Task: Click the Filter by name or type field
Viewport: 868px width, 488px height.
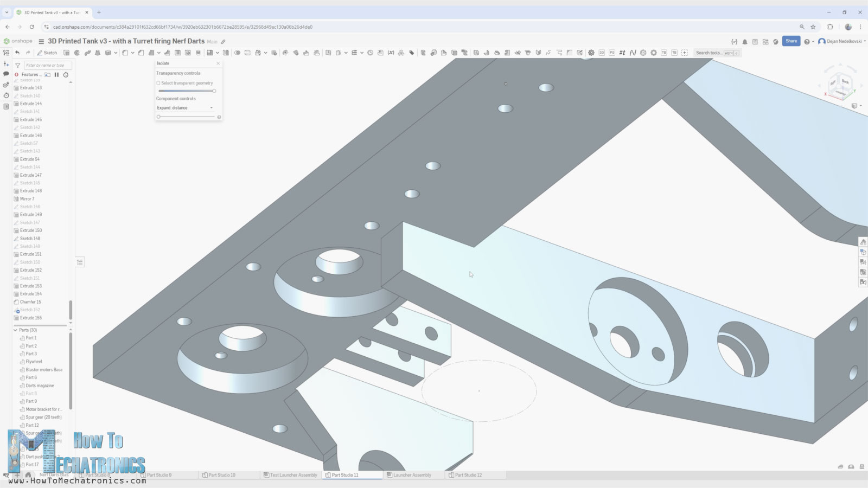Action: [48, 65]
